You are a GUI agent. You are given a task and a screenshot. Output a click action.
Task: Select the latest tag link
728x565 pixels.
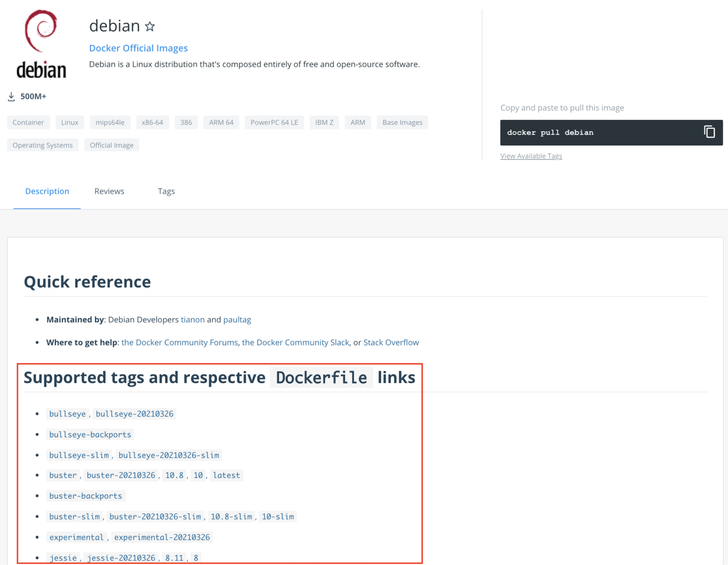226,475
